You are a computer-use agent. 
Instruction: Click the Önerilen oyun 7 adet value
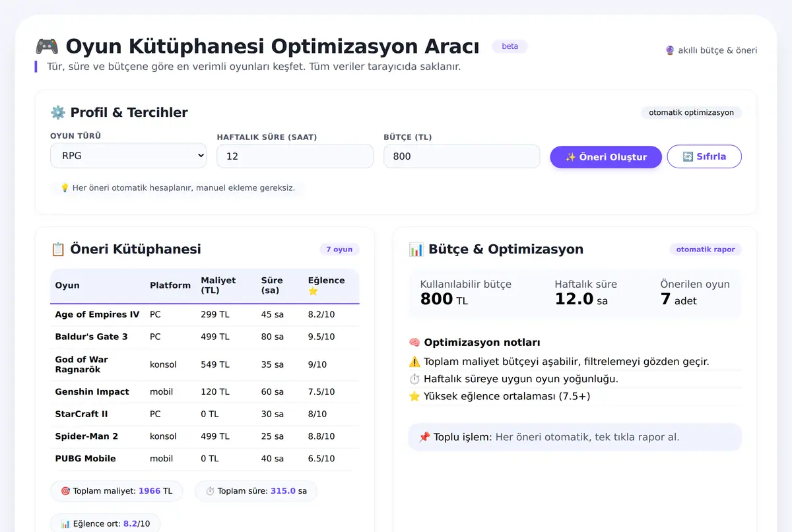[x=678, y=300]
